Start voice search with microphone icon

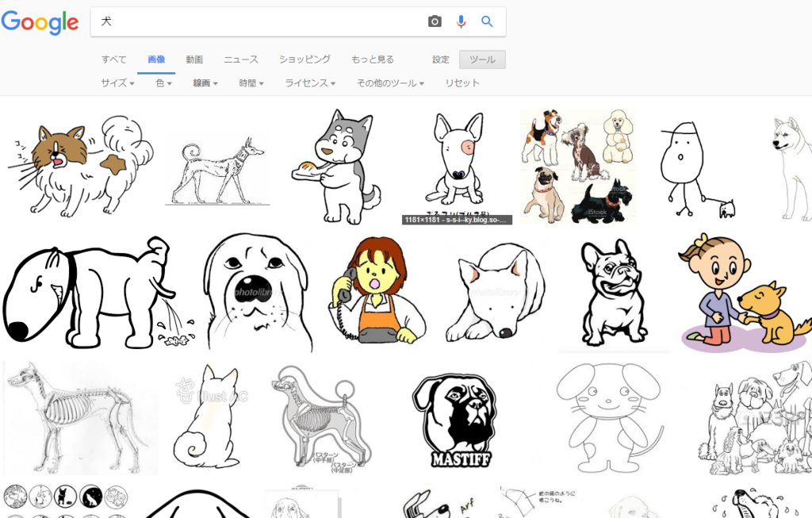tap(461, 21)
